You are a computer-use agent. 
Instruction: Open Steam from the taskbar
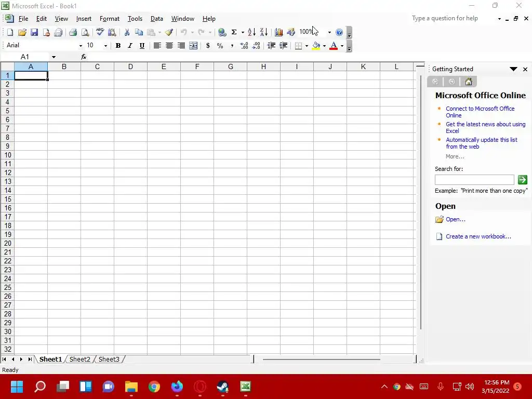pos(222,387)
